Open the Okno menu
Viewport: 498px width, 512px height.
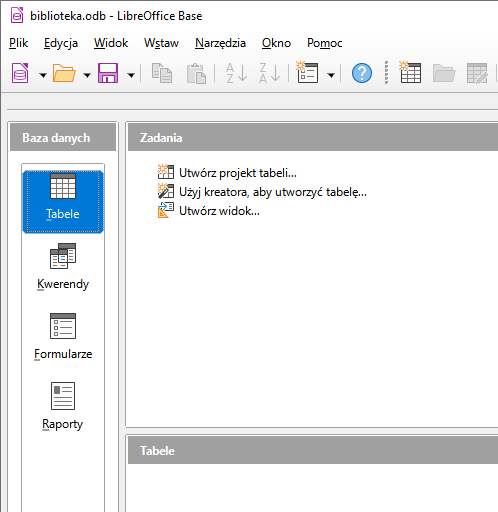point(276,43)
